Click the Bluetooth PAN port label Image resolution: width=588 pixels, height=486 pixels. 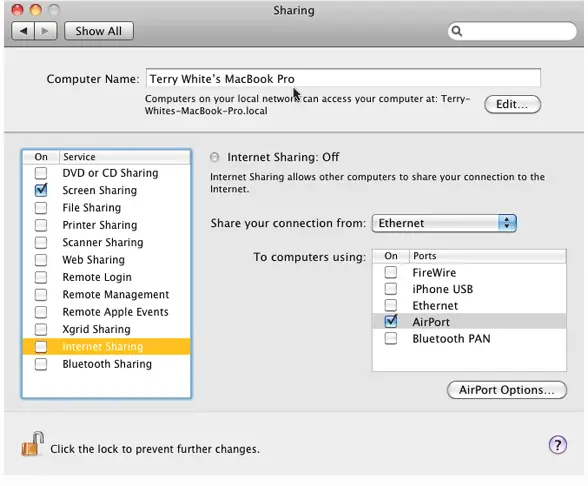coord(452,339)
